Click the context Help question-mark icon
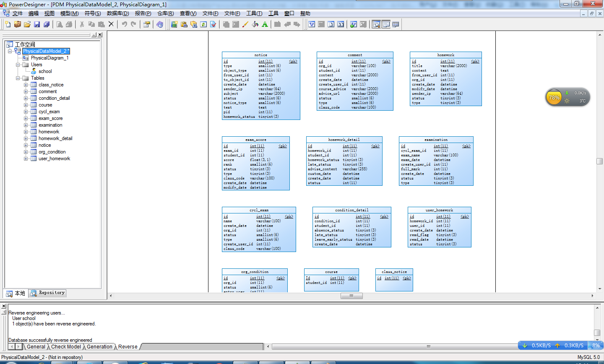This screenshot has width=604, height=364. (x=160, y=24)
